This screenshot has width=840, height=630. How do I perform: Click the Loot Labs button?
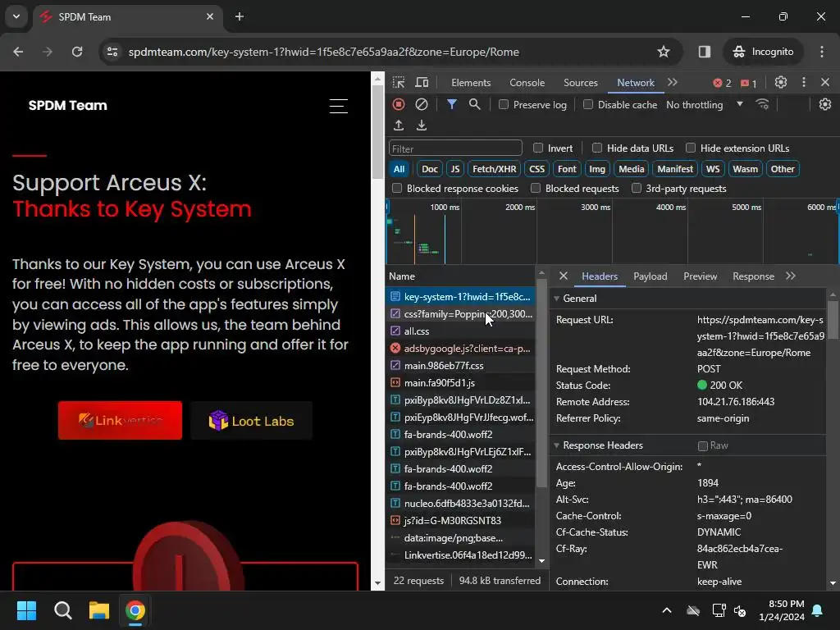pos(251,421)
